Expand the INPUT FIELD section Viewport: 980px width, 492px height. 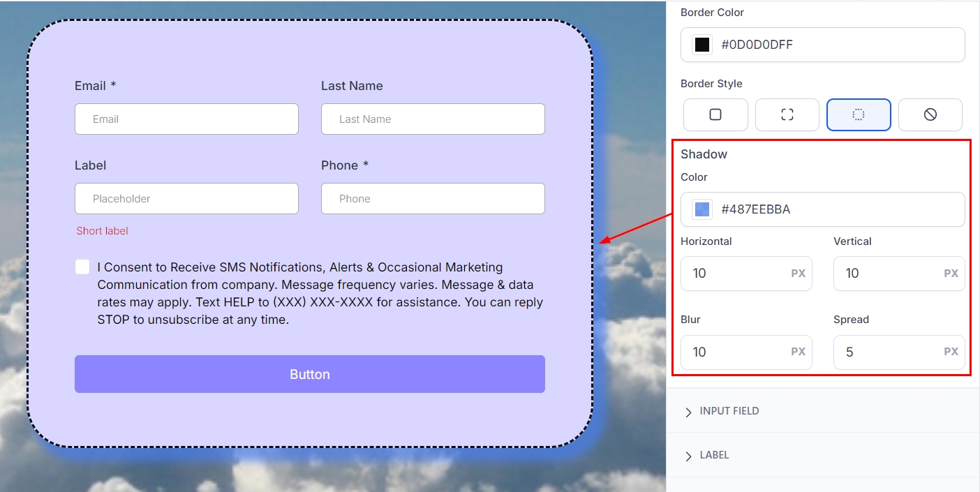(729, 411)
